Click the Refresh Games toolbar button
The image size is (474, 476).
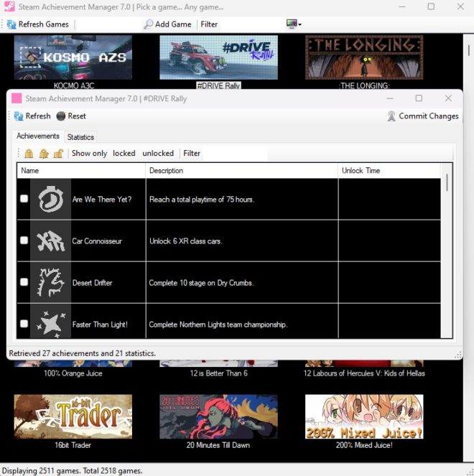click(x=37, y=24)
